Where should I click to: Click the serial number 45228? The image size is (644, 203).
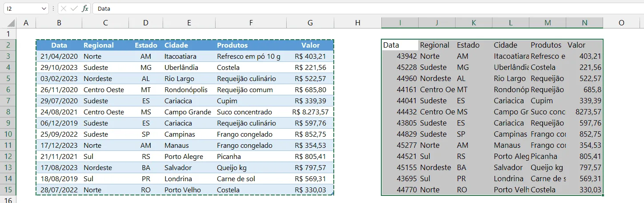(400, 67)
